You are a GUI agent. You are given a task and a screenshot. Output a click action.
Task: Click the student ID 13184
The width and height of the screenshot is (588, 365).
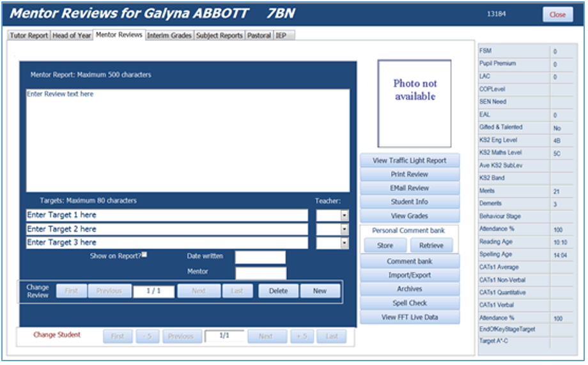(496, 14)
